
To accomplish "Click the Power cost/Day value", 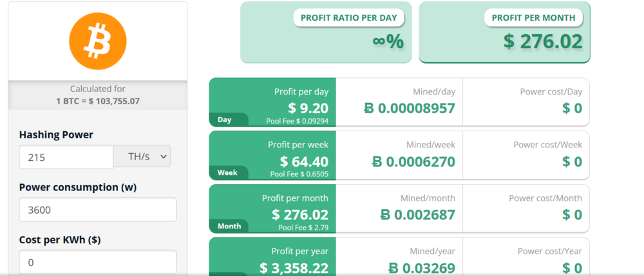I will (x=572, y=108).
